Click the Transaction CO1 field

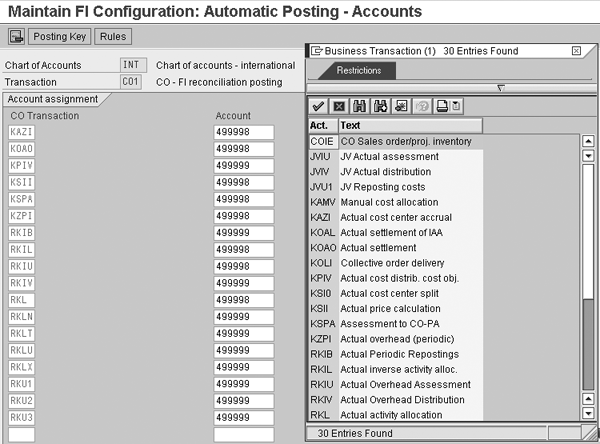(x=130, y=82)
